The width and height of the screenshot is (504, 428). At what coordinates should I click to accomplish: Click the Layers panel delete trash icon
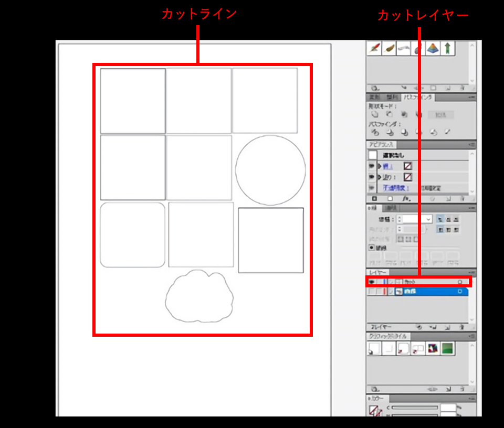pos(462,327)
